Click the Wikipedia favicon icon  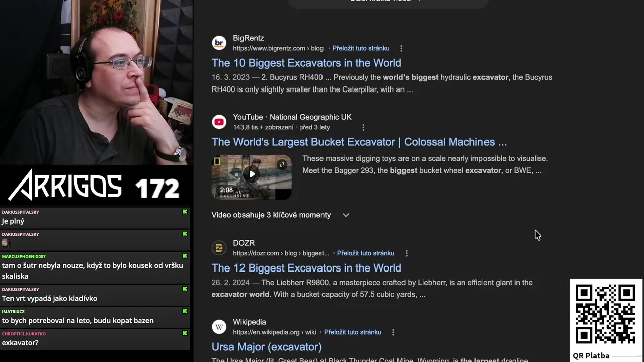(x=219, y=327)
